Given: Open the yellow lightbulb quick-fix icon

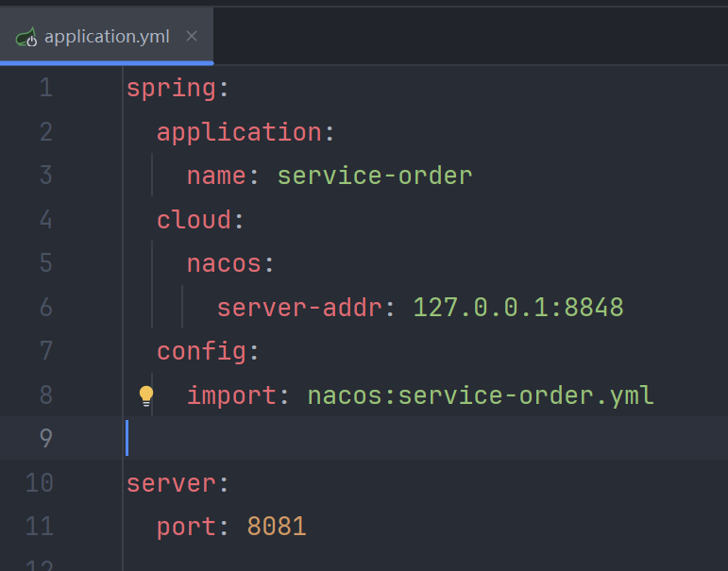Looking at the screenshot, I should pos(145,396).
